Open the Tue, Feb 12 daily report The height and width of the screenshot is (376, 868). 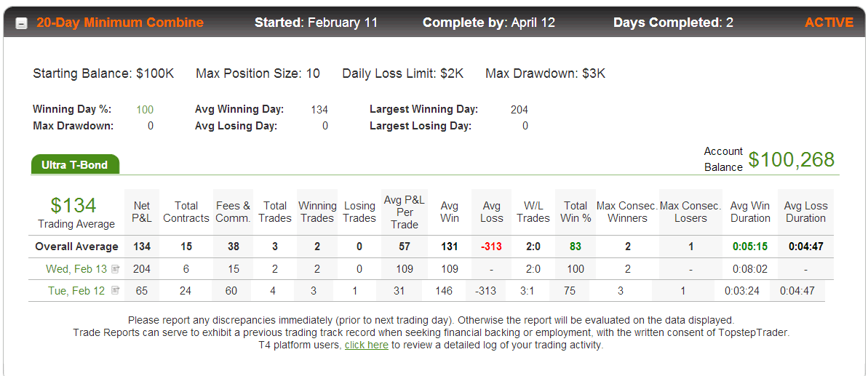(x=76, y=291)
